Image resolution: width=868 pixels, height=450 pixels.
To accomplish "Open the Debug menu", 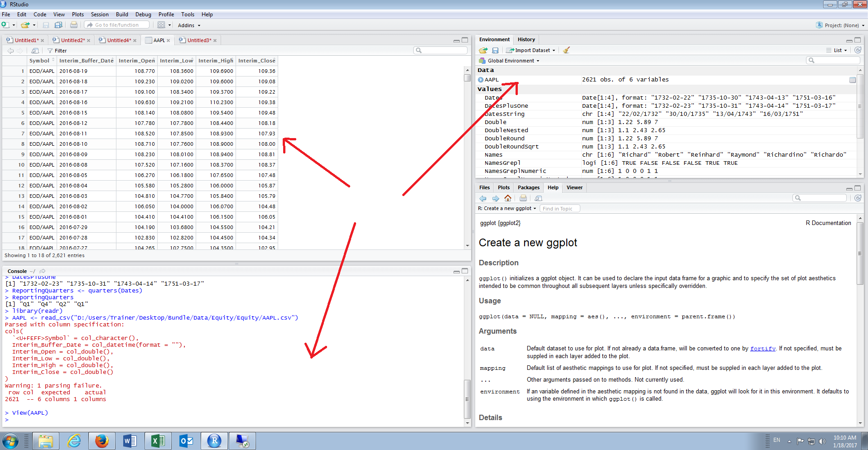I will pos(143,14).
